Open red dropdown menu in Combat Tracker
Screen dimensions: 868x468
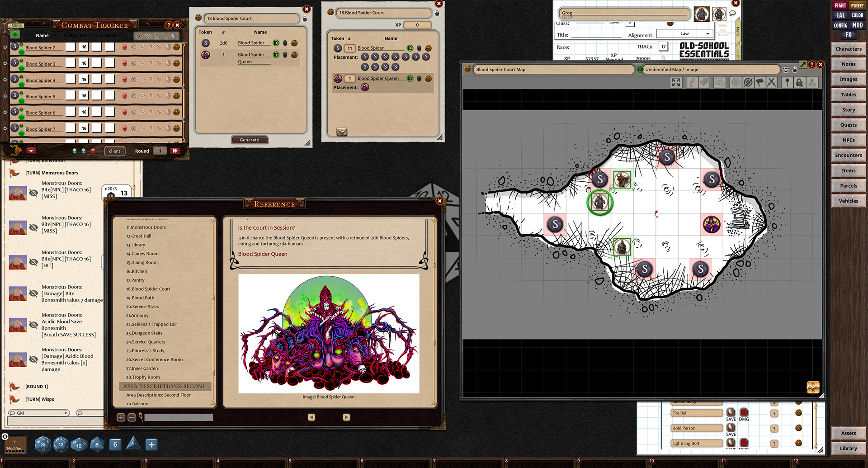point(31,151)
